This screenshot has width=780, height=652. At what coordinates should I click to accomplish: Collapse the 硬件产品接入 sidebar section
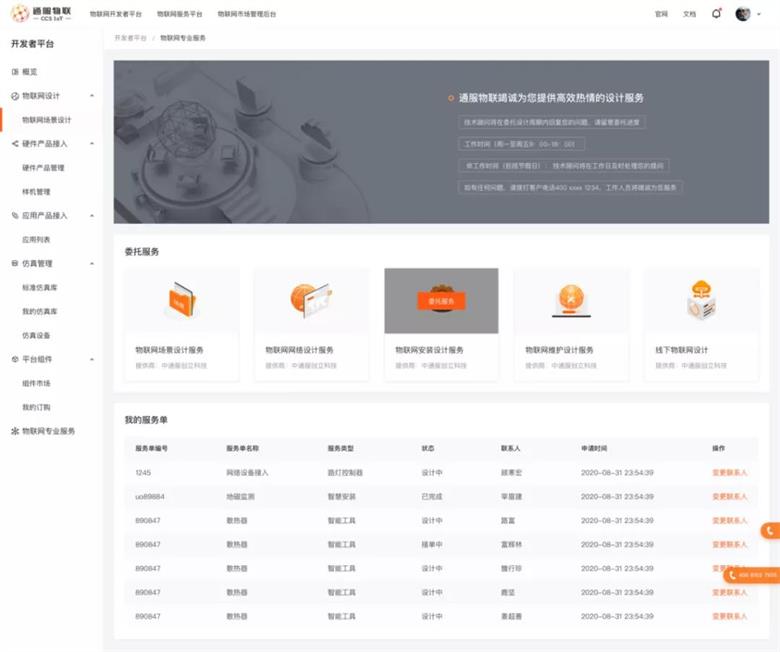pos(92,144)
